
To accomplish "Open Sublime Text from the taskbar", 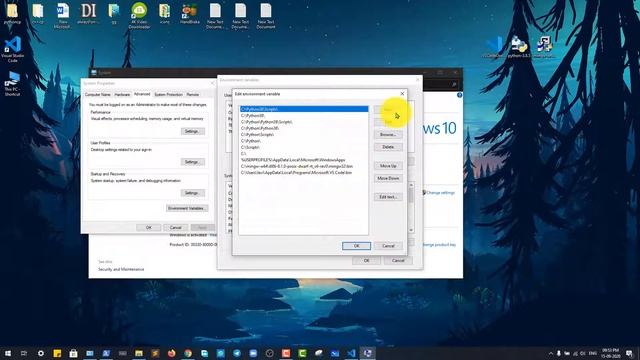I will [x=155, y=353].
